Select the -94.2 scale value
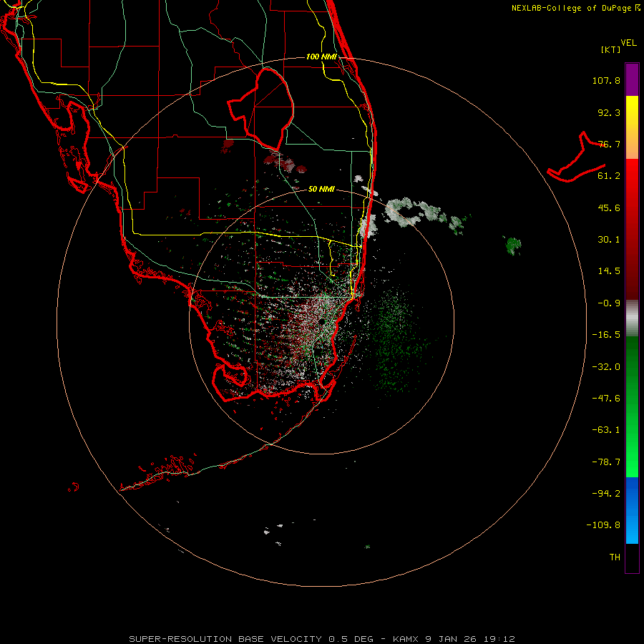644x644 pixels. click(606, 494)
